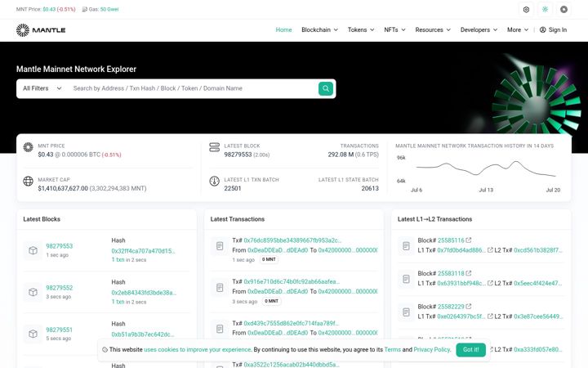Click the L1 state batch value 20613
The height and width of the screenshot is (368, 588).
click(370, 188)
